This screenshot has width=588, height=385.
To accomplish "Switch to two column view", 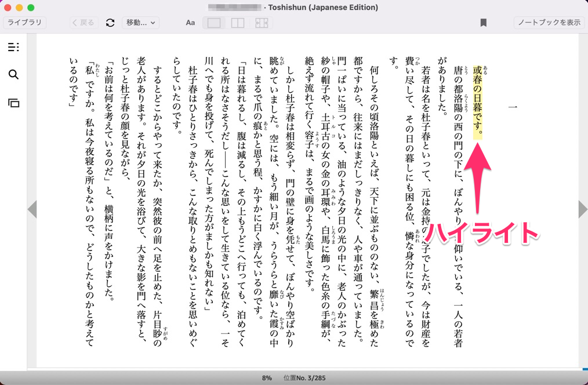I will point(238,23).
